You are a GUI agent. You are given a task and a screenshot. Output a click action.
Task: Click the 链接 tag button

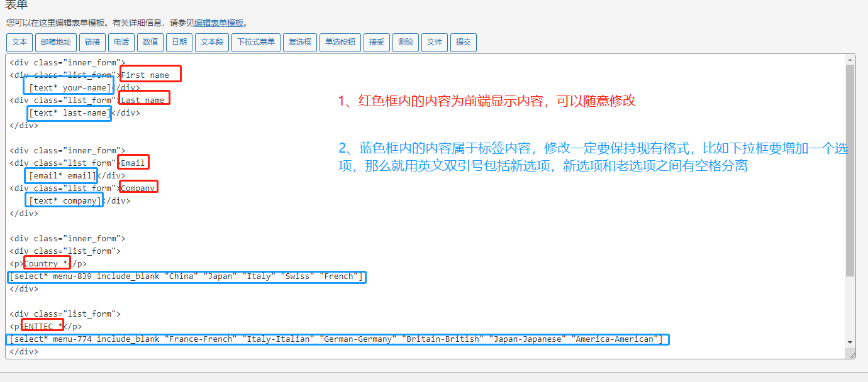(x=92, y=42)
